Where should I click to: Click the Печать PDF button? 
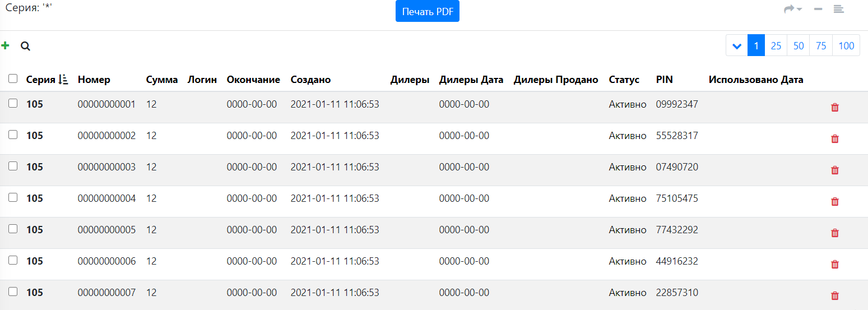click(x=427, y=12)
